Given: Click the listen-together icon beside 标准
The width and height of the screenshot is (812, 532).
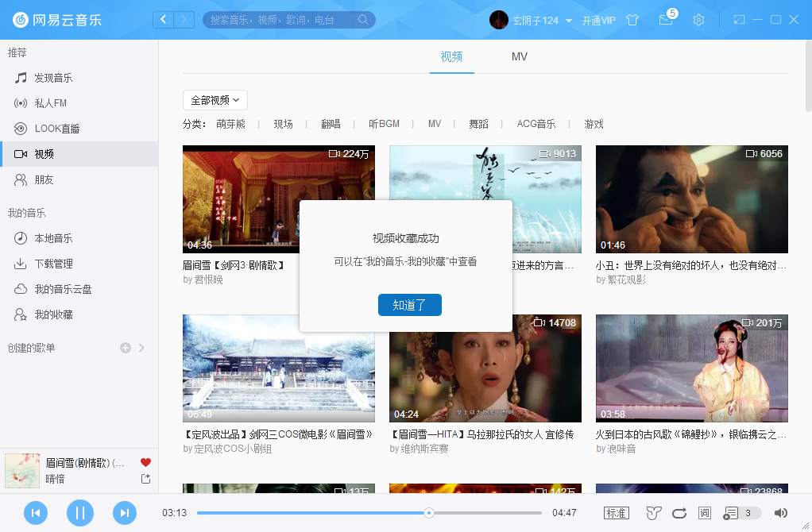Looking at the screenshot, I should [x=652, y=513].
